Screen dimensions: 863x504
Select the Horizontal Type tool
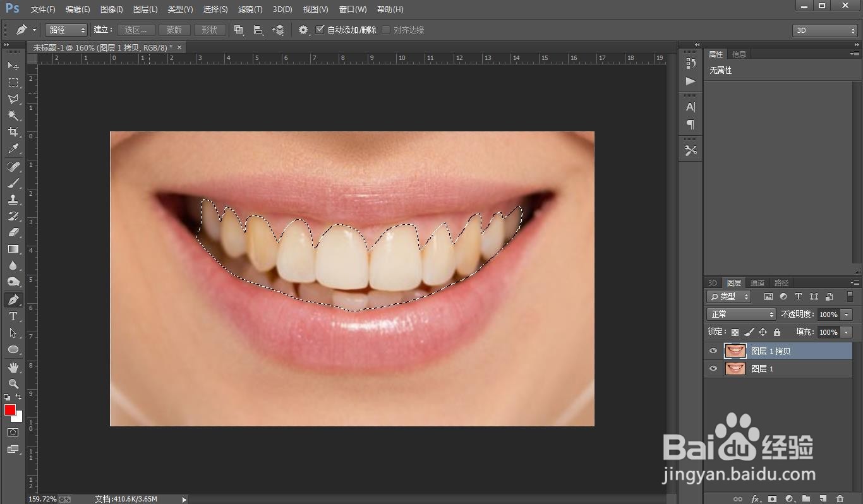tap(13, 316)
